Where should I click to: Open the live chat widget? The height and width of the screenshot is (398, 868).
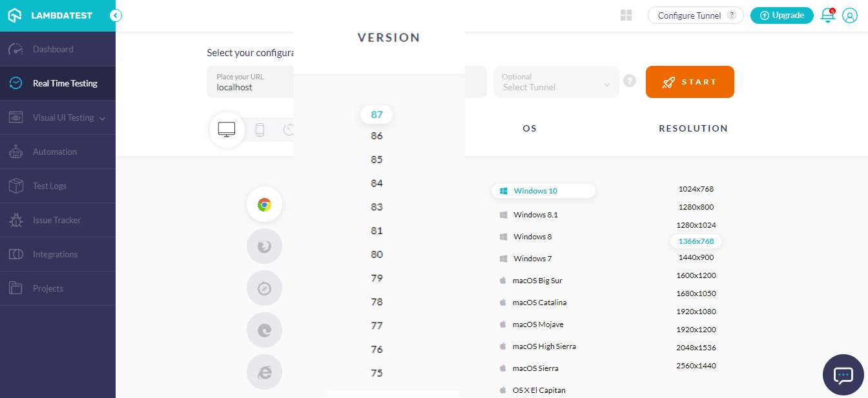[x=843, y=375]
